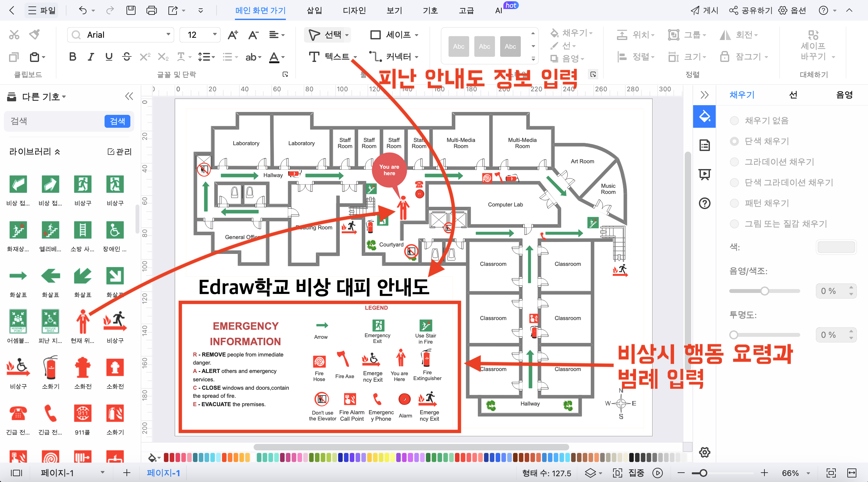
Task: Click the 음영/색조 slider handle
Action: [764, 291]
